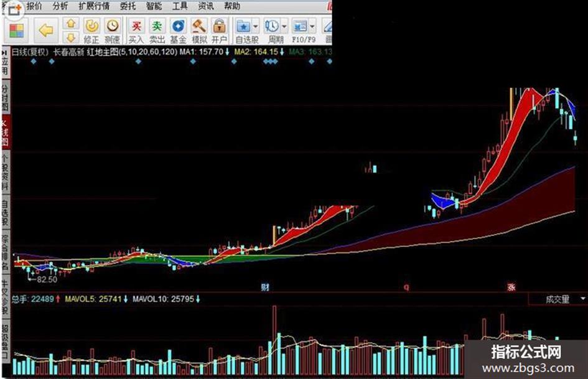Click the green 卖出 sell icon
588x379 pixels.
[157, 26]
